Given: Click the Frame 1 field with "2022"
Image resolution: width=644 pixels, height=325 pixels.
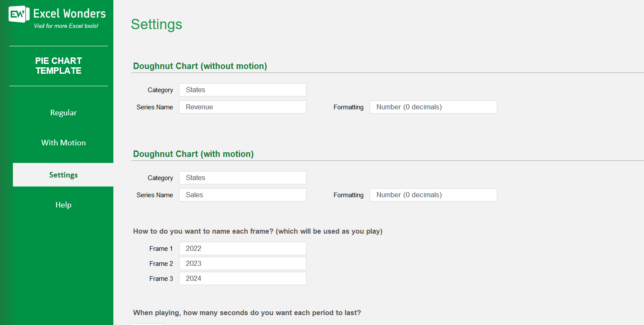Looking at the screenshot, I should click(243, 248).
